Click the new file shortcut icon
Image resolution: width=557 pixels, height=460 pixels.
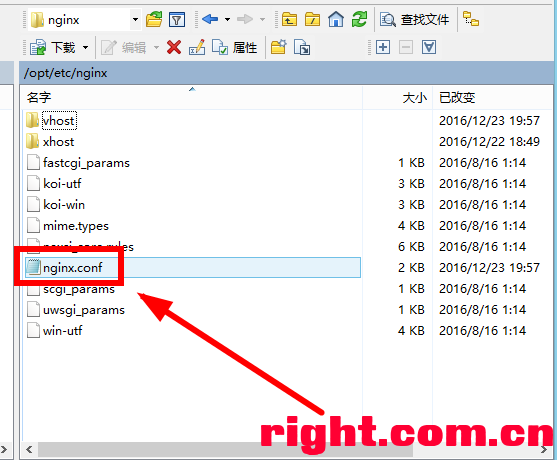(x=302, y=47)
